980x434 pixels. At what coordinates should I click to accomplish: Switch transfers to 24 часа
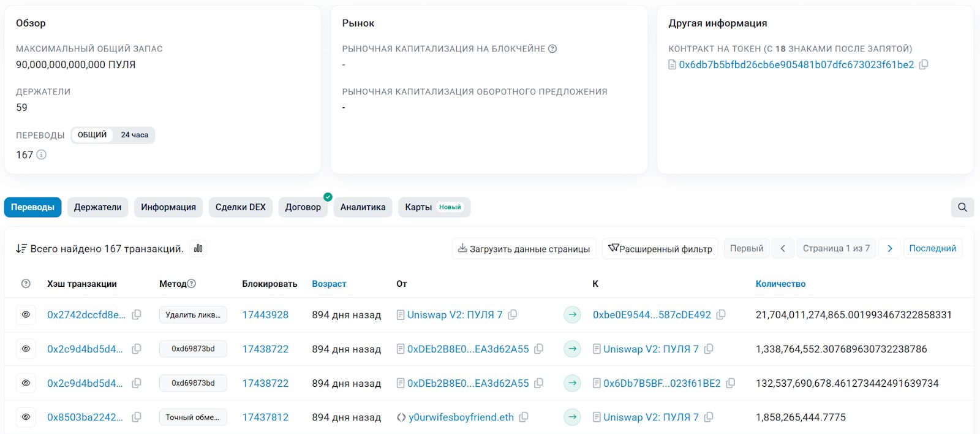(x=134, y=135)
